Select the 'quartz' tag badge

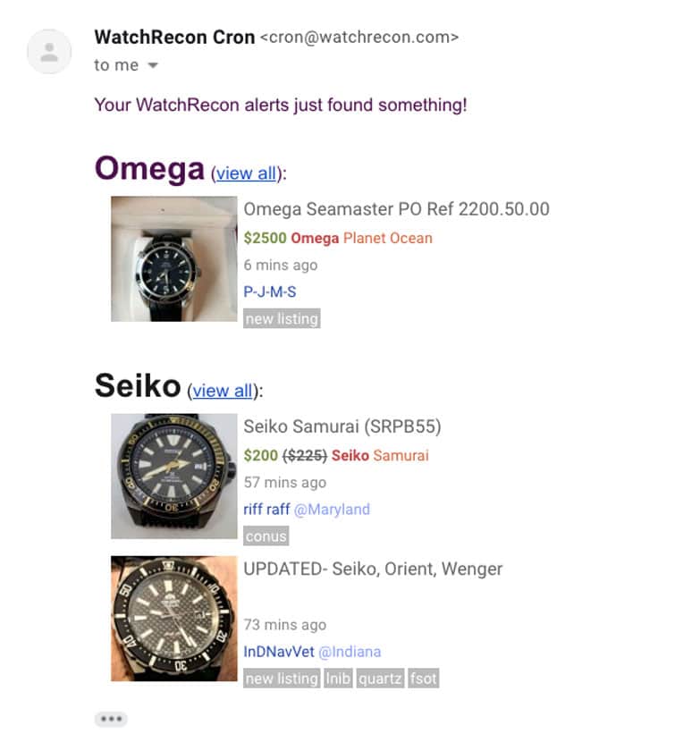380,679
